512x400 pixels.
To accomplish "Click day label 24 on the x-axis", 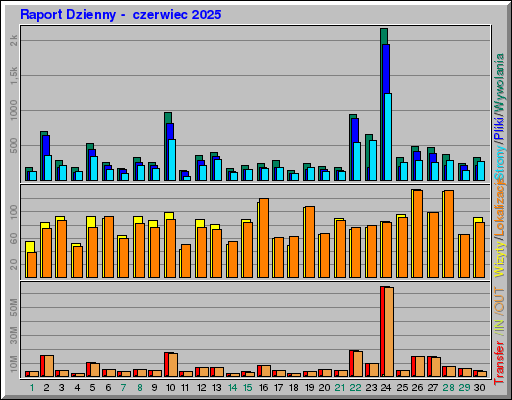I will pyautogui.click(x=386, y=388).
